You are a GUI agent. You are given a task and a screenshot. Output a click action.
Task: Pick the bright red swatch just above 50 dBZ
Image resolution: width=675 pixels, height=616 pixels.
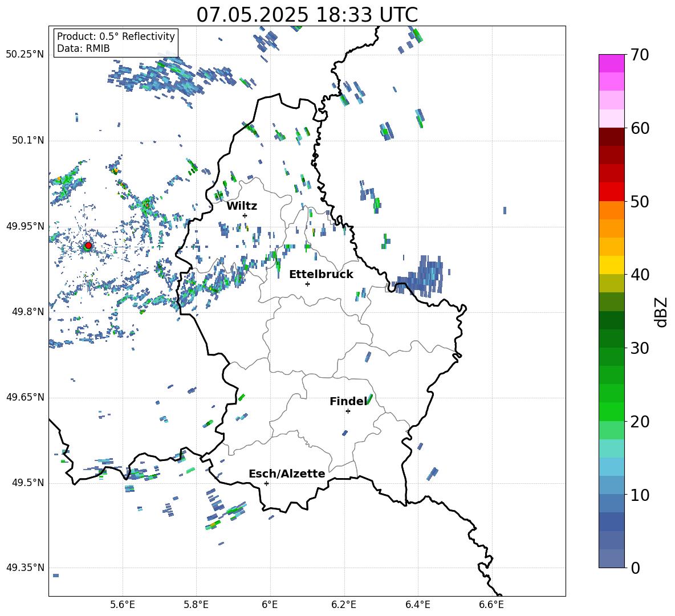612,192
